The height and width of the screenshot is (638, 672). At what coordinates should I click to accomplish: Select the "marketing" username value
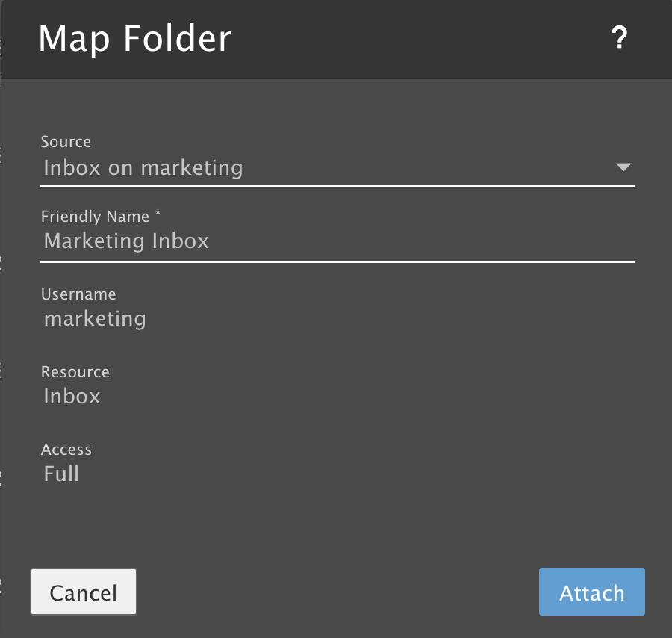tap(95, 319)
